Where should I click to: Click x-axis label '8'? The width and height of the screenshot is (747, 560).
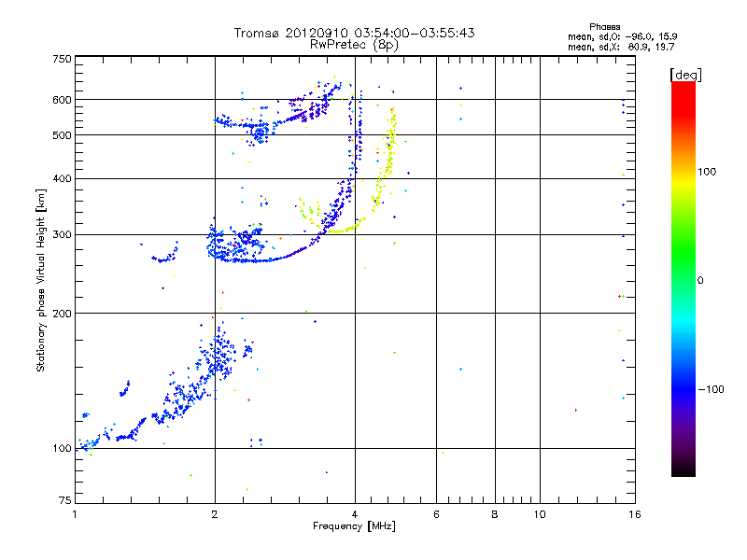[x=495, y=514]
